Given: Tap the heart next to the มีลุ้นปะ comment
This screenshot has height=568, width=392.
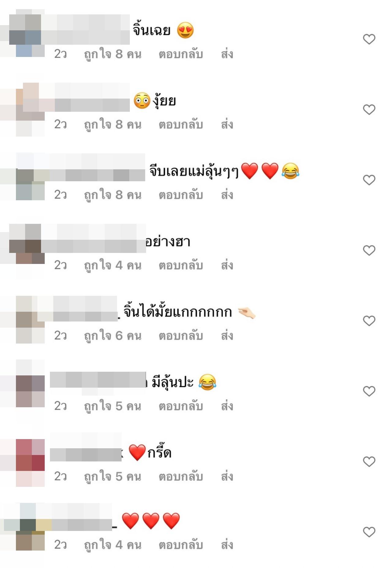Looking at the screenshot, I should (369, 391).
